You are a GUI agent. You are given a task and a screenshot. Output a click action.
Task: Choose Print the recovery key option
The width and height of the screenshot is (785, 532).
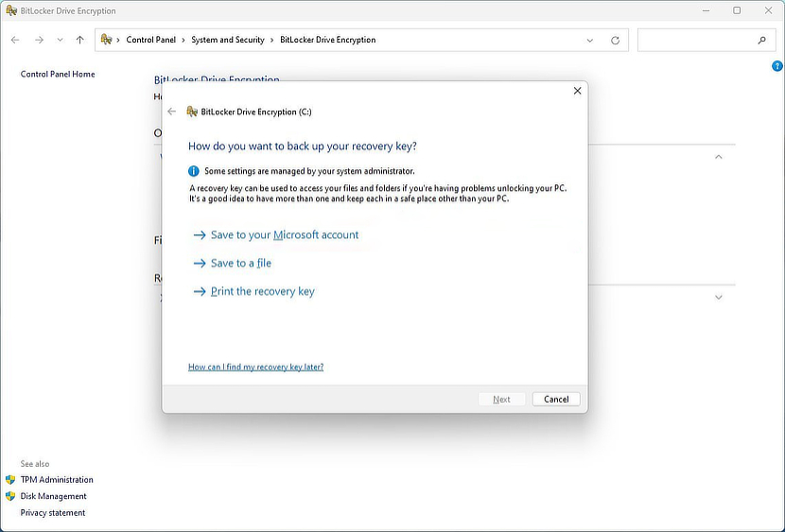click(x=262, y=291)
